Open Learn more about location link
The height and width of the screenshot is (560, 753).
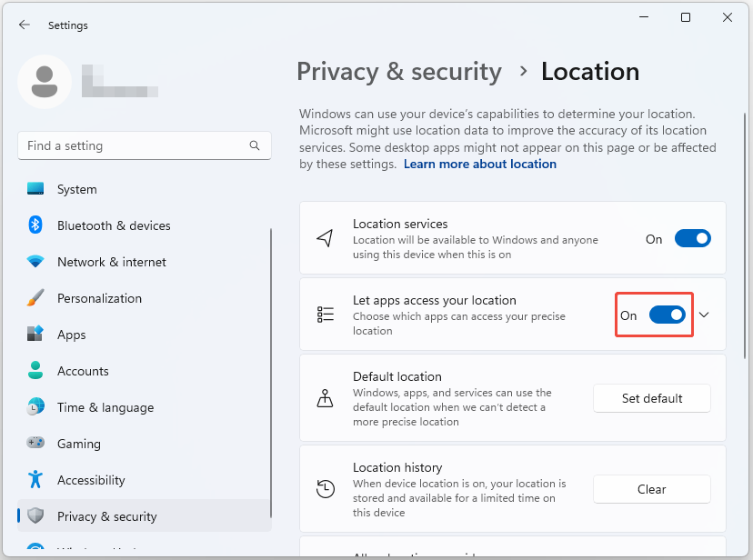click(x=480, y=165)
